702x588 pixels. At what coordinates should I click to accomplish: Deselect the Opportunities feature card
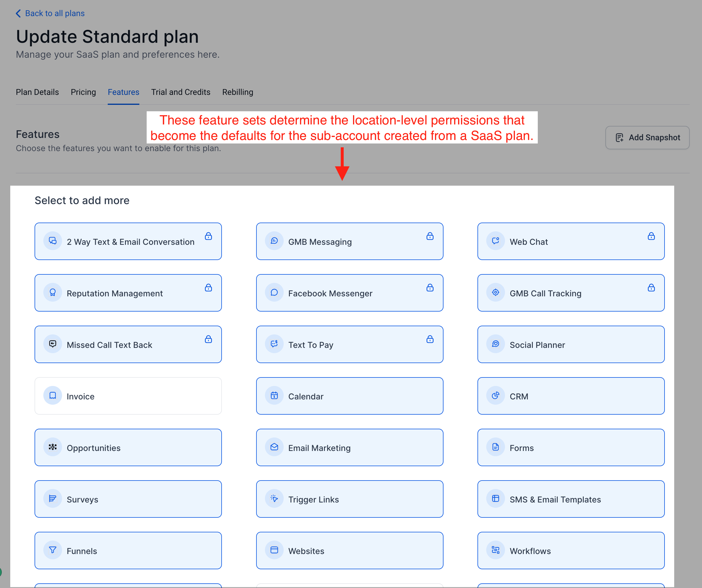(x=128, y=447)
